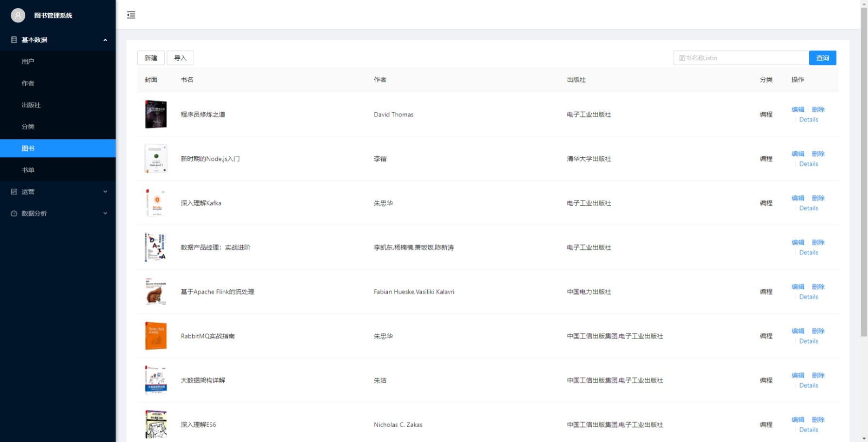Open cover thumbnail of RabbitMQ实战指南
This screenshot has height=442, width=868.
tap(156, 336)
